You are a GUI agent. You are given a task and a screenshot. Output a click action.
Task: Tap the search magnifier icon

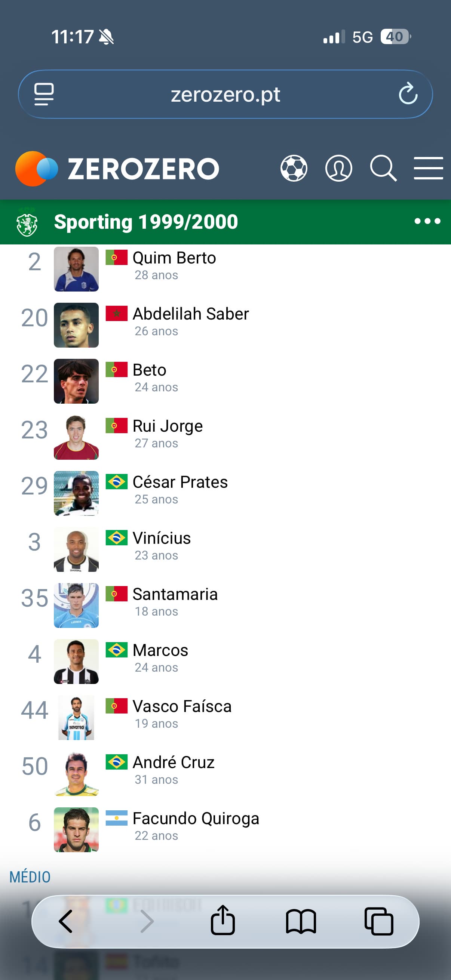(383, 168)
